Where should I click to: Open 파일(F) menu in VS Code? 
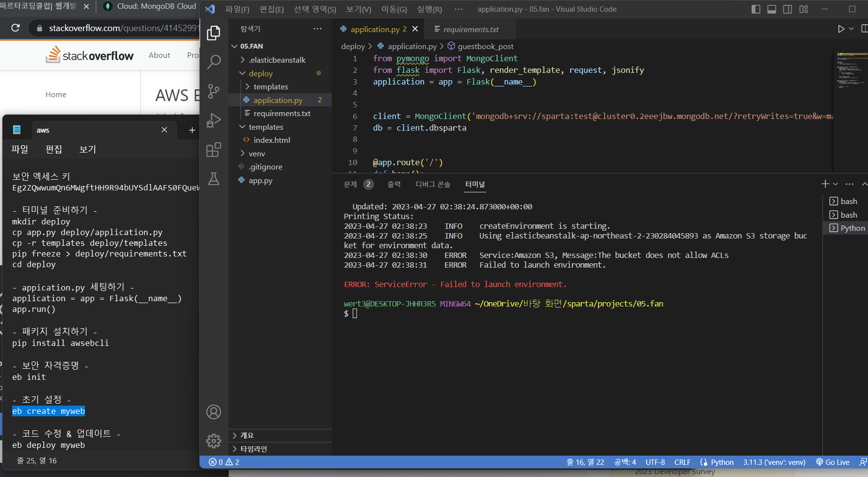[237, 9]
